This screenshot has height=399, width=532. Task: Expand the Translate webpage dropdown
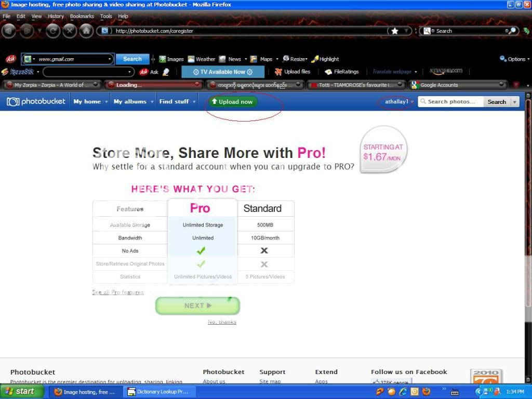pyautogui.click(x=416, y=72)
